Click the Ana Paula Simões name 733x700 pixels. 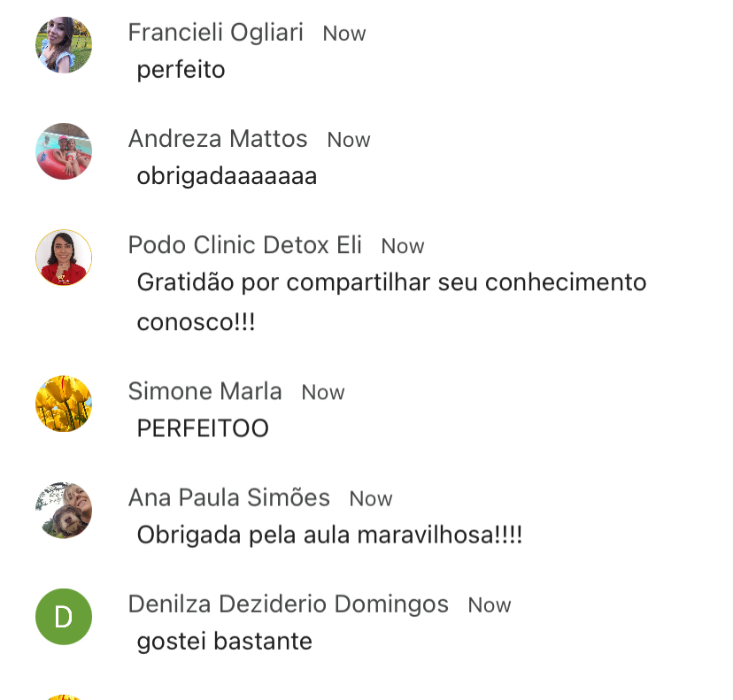pyautogui.click(x=229, y=497)
